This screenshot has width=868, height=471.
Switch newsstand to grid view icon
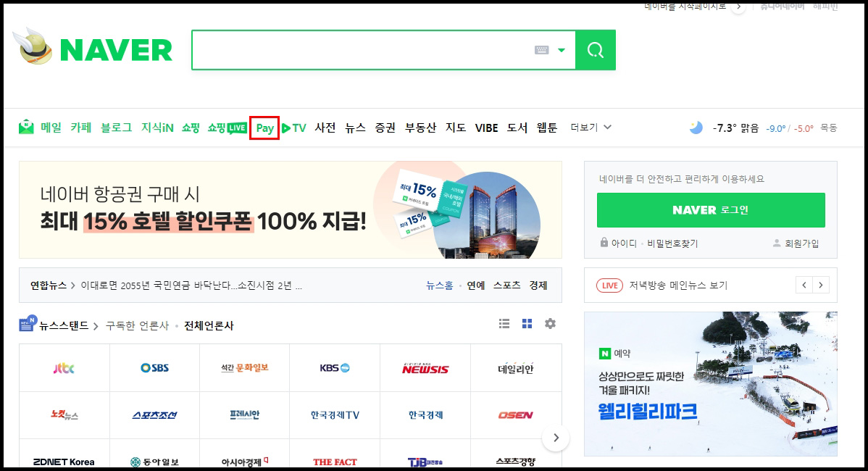tap(527, 324)
